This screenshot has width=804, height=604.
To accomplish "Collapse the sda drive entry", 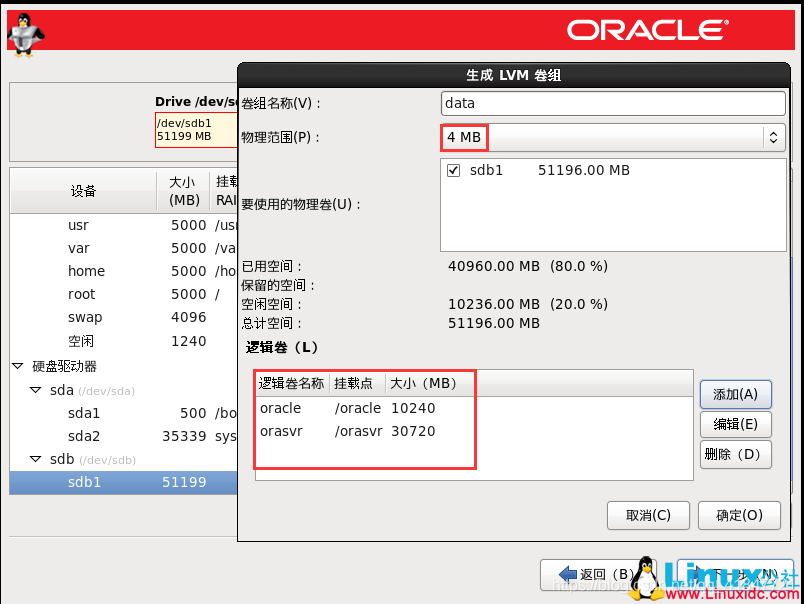I will [x=33, y=390].
